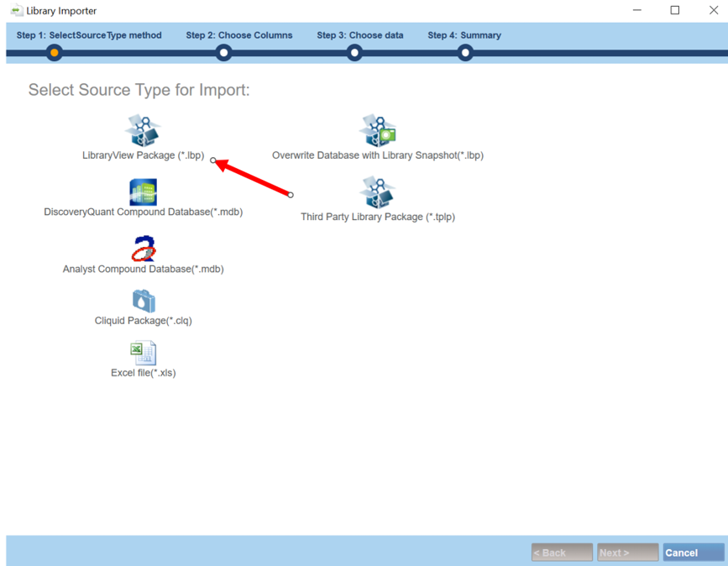The height and width of the screenshot is (566, 728).
Task: Click the Analyst Compound Database(*.mdb) label
Action: (x=143, y=269)
